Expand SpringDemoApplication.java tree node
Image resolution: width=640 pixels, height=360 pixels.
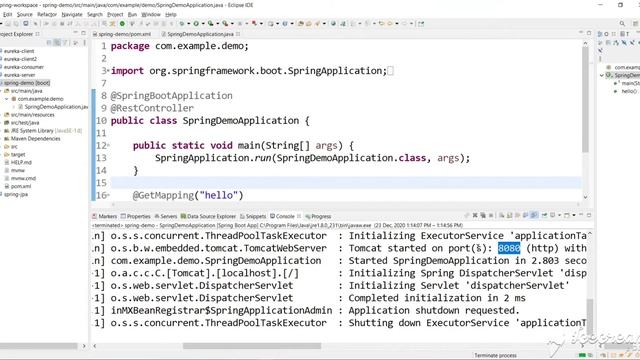pos(13,107)
